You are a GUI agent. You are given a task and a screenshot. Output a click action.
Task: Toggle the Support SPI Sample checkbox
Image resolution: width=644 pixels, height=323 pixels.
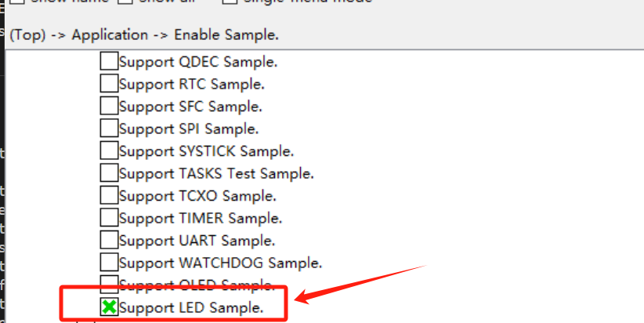(109, 128)
